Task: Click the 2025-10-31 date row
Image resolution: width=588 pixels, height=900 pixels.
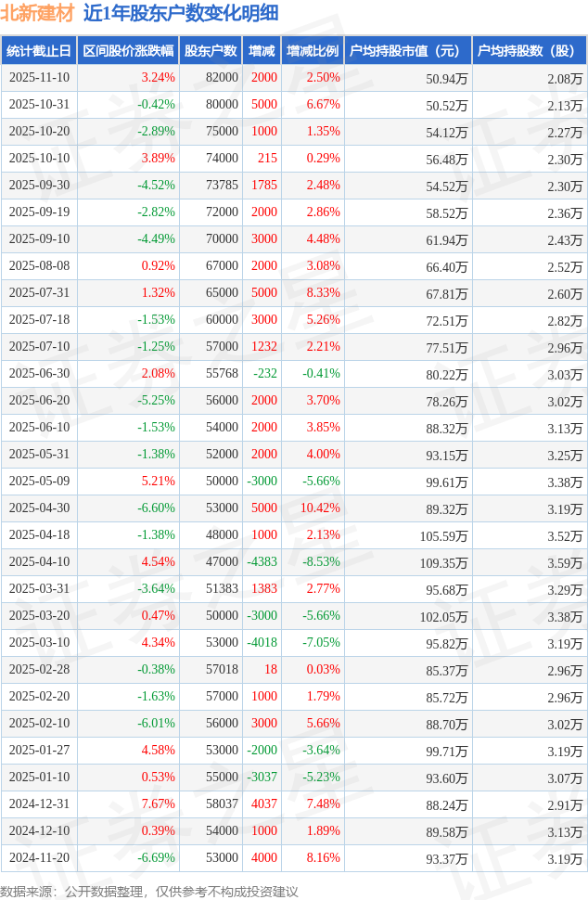Action: pyautogui.click(x=39, y=105)
